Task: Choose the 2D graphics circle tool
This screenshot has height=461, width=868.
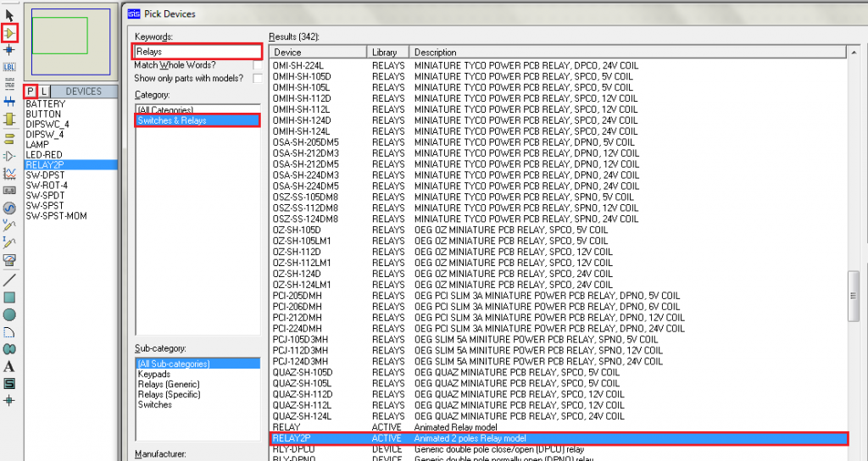Action: [x=9, y=314]
